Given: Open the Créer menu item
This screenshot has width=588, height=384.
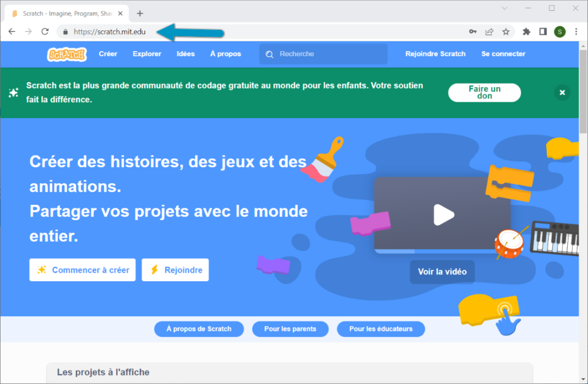Looking at the screenshot, I should point(108,54).
